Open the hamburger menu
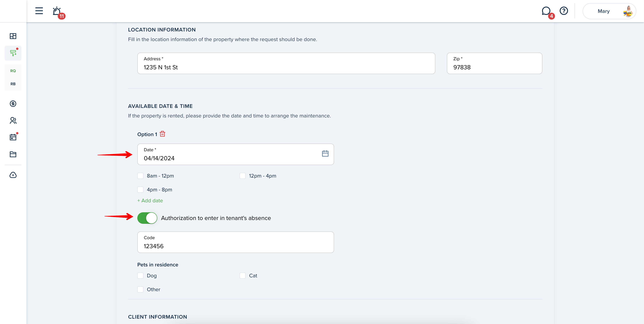This screenshot has height=324, width=644. tap(39, 11)
